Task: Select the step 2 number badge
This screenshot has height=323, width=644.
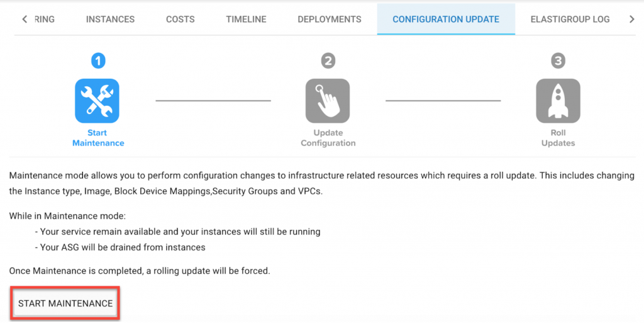Action: (x=328, y=61)
